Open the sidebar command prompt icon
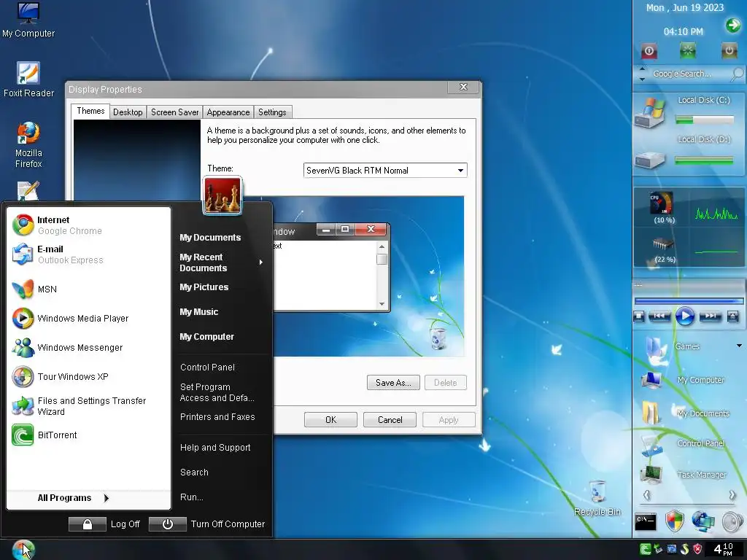747x560 pixels. pyautogui.click(x=646, y=521)
